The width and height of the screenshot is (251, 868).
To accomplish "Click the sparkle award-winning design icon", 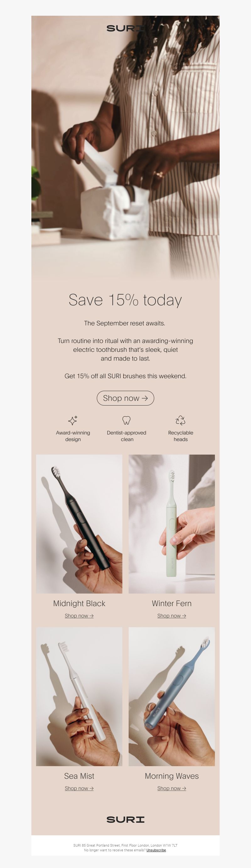I will pyautogui.click(x=73, y=420).
